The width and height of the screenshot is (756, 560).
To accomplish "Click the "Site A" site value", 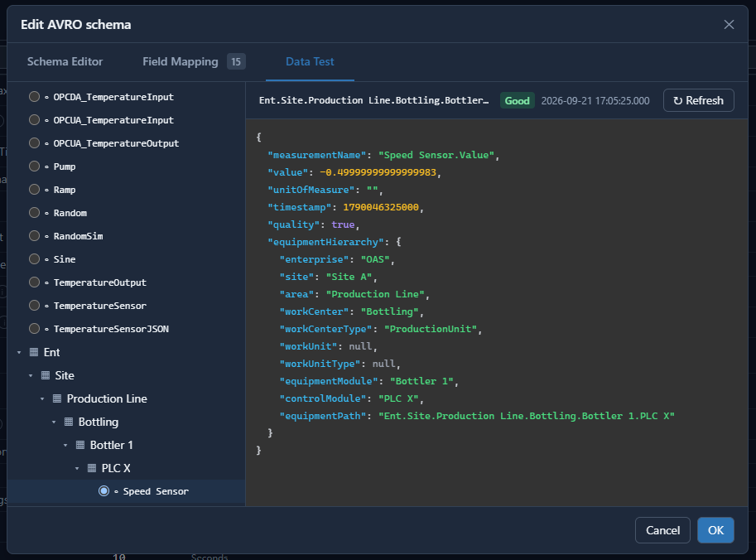I will pyautogui.click(x=349, y=277).
